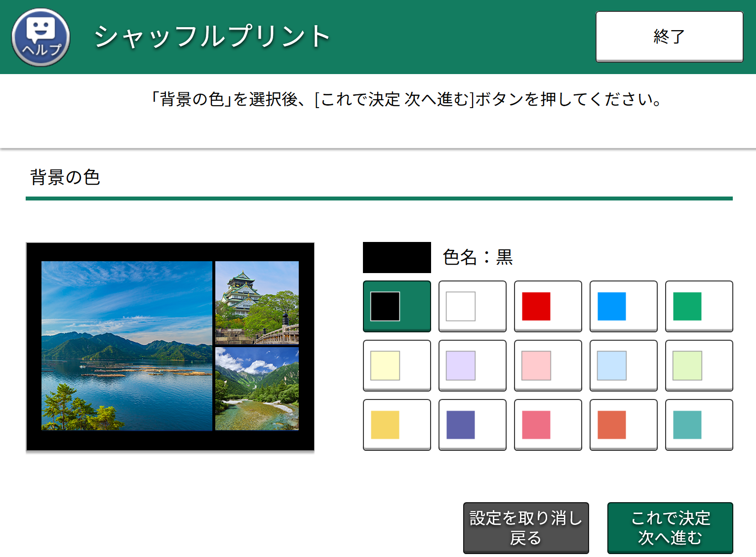Select the light pink background color swatch

548,365
